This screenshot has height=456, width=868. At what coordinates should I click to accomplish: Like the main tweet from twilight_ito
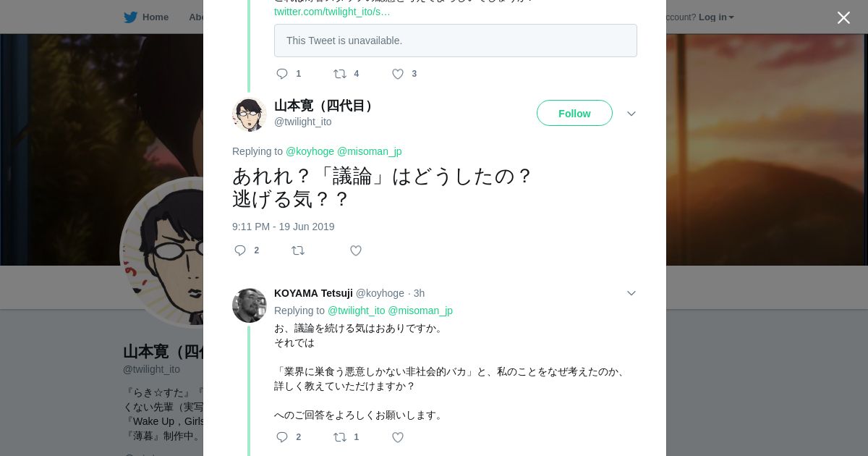point(356,250)
